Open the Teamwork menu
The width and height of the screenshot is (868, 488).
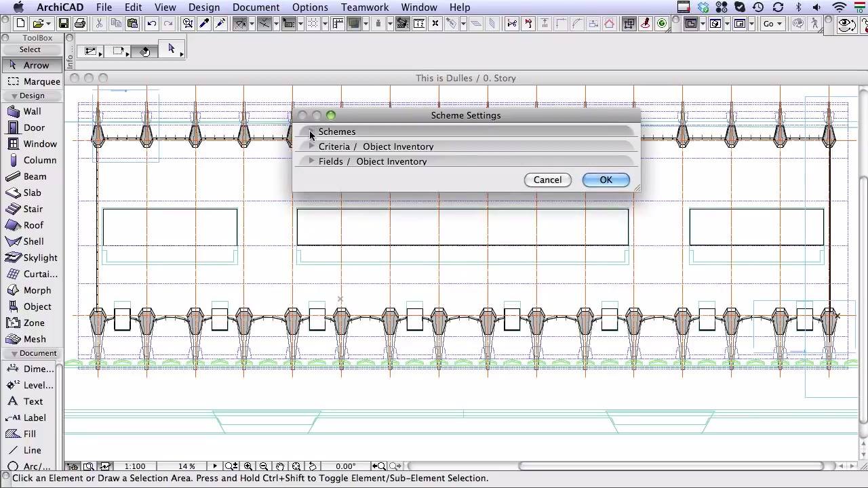tap(365, 7)
